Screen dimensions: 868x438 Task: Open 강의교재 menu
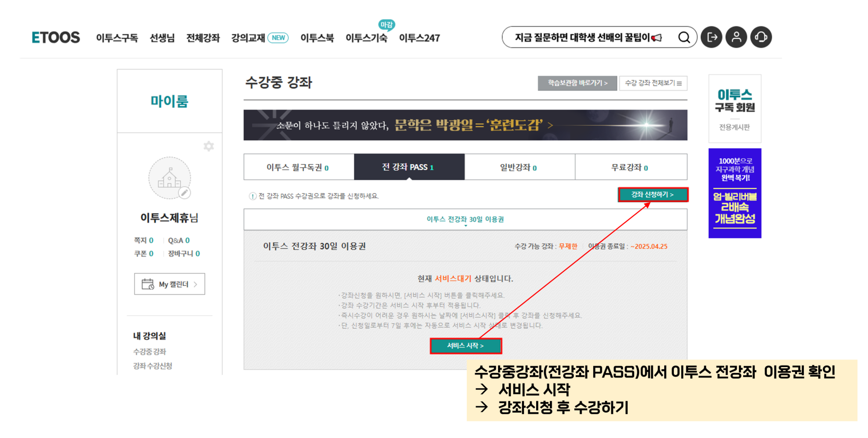tap(248, 38)
